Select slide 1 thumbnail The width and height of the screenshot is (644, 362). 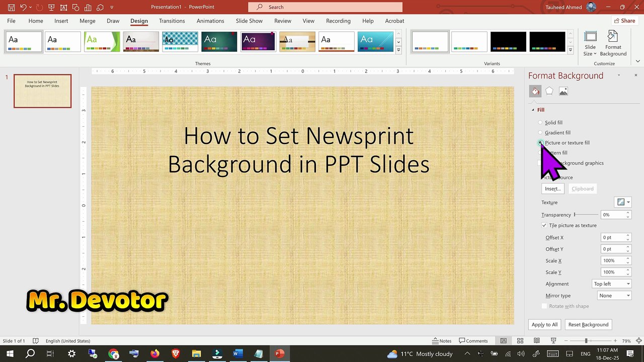click(x=43, y=91)
